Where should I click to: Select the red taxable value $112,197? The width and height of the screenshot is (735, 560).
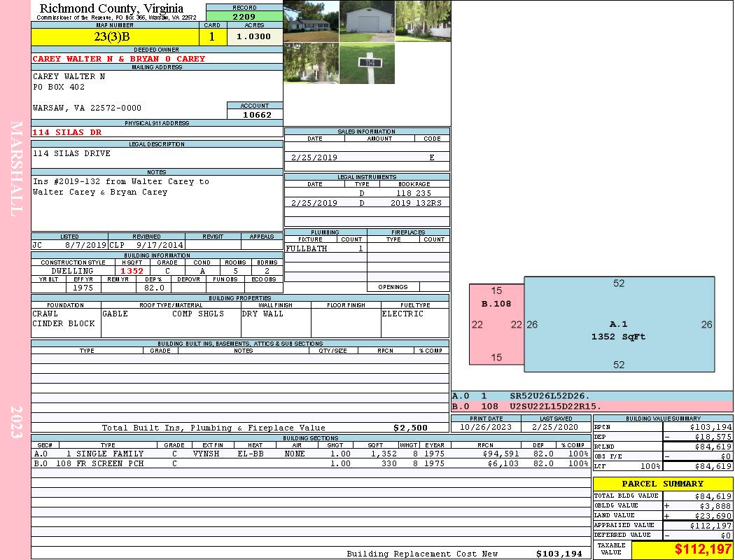click(682, 549)
